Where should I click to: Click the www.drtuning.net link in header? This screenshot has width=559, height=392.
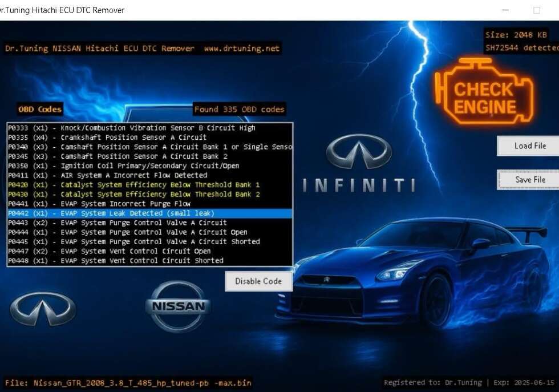[242, 49]
